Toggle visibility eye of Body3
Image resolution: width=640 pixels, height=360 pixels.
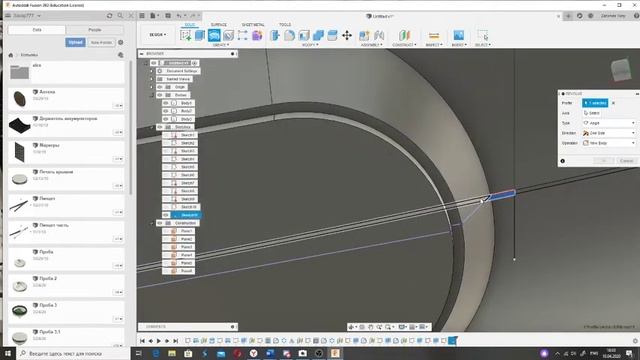coord(166,119)
